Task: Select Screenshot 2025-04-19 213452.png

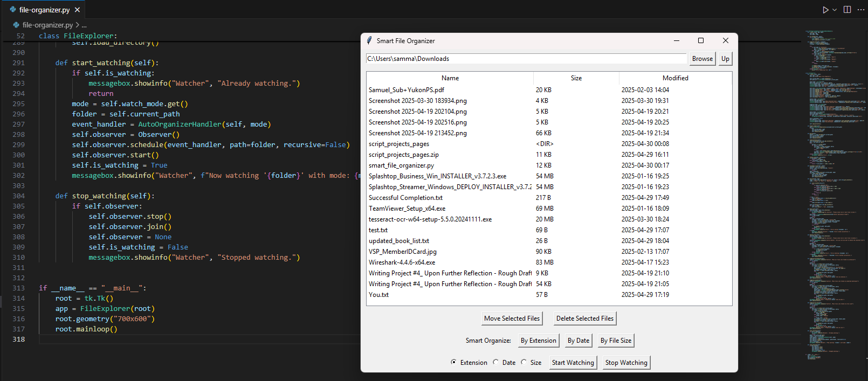Action: pos(549,133)
